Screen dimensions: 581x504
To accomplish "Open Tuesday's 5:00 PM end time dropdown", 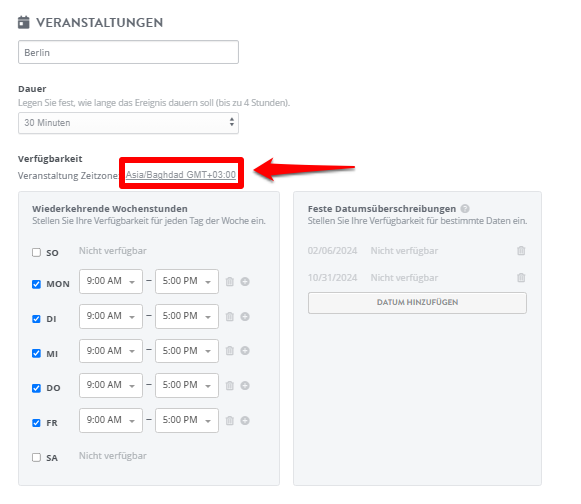I will coord(187,316).
